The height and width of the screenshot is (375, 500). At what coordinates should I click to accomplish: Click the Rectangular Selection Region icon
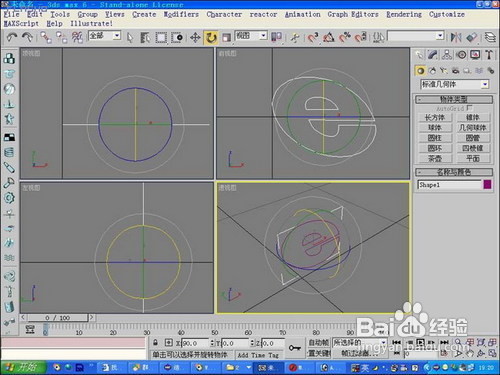pos(161,37)
